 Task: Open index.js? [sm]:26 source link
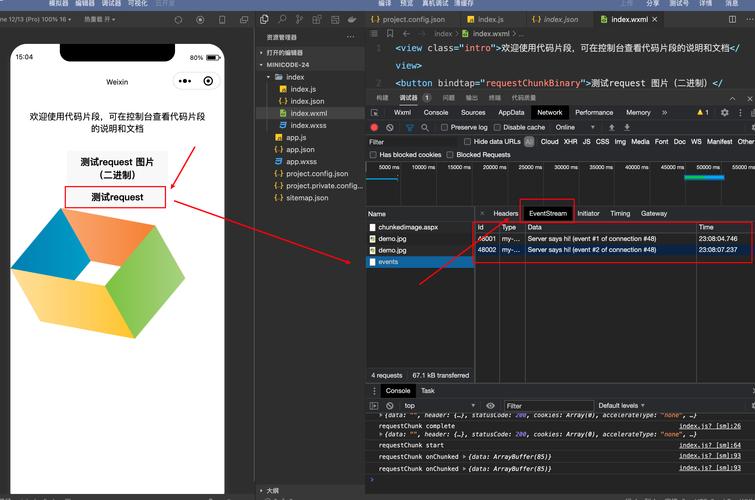pyautogui.click(x=709, y=426)
